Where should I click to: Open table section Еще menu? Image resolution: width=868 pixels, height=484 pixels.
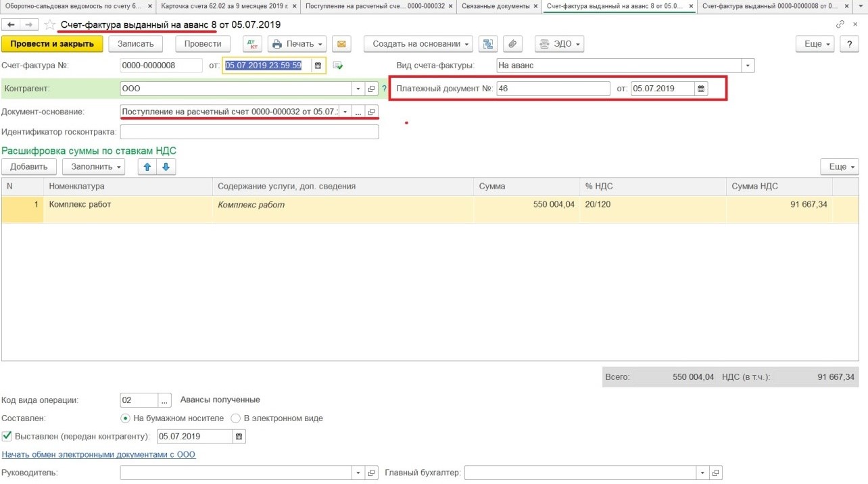[x=840, y=166]
